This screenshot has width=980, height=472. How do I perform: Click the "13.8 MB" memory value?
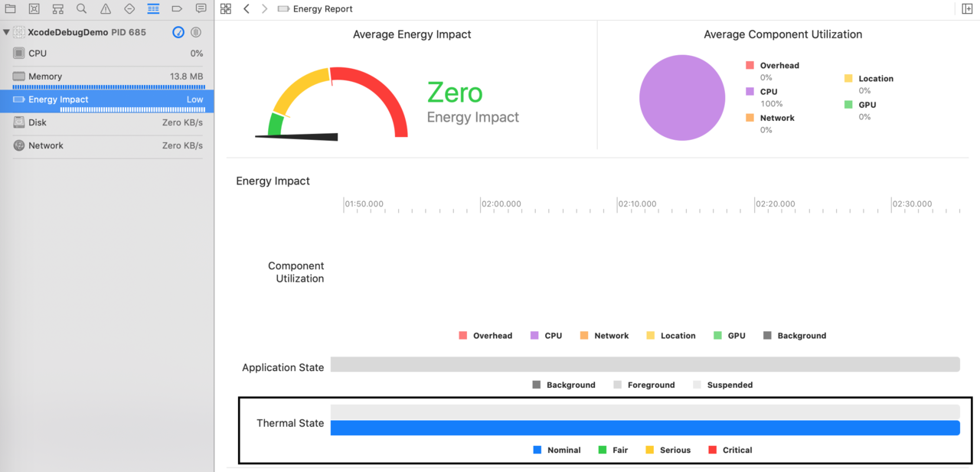coord(187,76)
